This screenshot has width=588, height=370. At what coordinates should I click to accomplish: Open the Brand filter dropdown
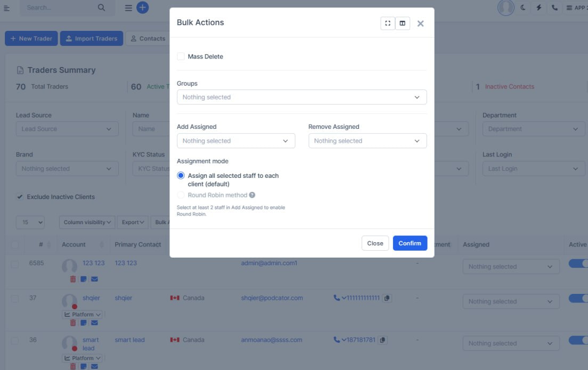coord(67,169)
